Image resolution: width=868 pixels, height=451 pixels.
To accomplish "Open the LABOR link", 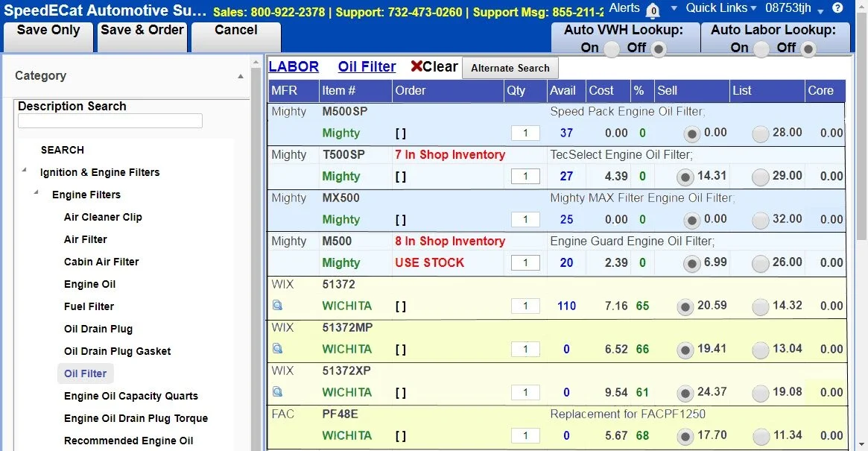I will pos(294,66).
